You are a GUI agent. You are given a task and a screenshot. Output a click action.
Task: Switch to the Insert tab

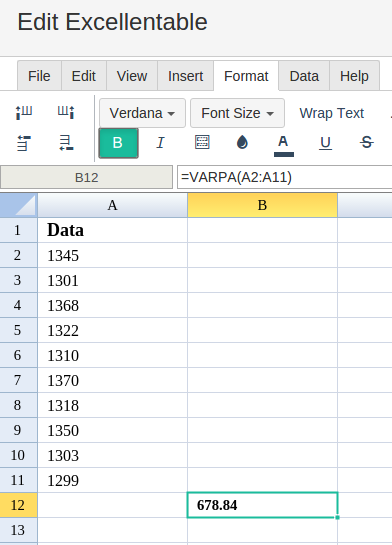(186, 76)
